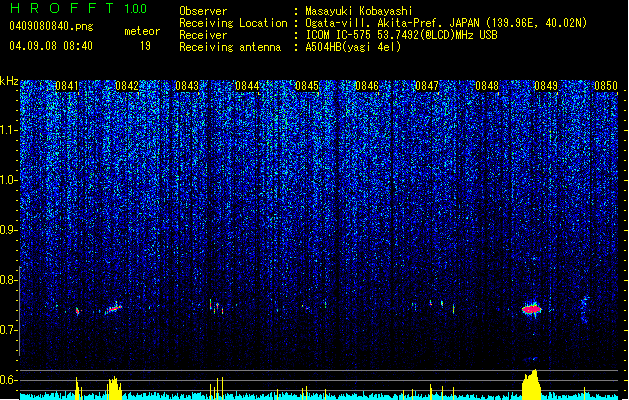Select the filename 0409080840.png
The image size is (629, 400).
[51, 27]
